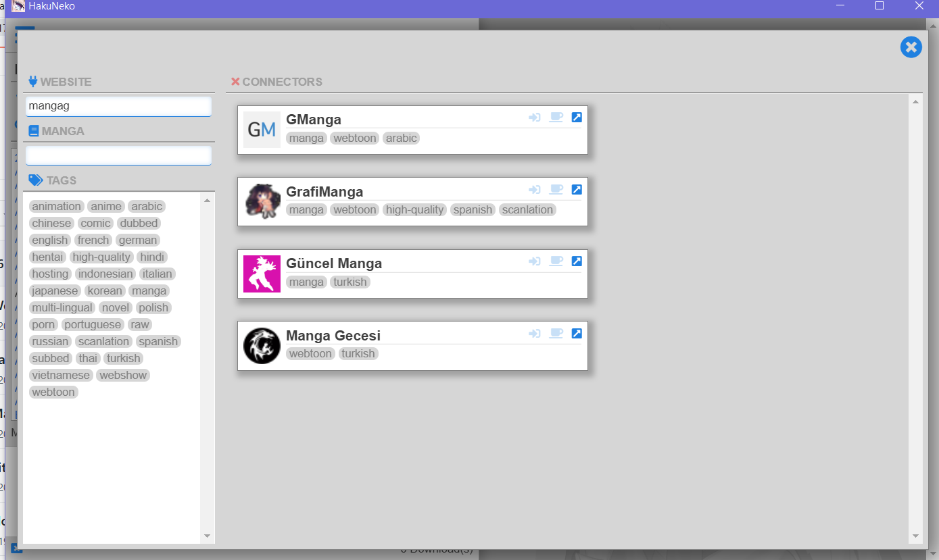Click the sign-in icon for GrafiManga
939x560 pixels.
[x=535, y=189]
